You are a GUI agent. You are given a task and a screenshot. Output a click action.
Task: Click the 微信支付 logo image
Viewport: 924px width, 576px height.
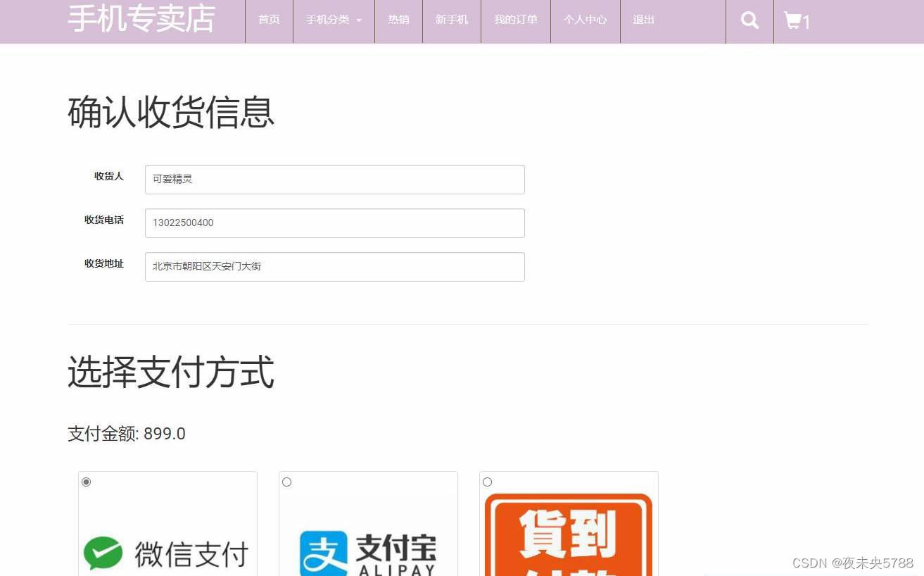click(x=167, y=553)
